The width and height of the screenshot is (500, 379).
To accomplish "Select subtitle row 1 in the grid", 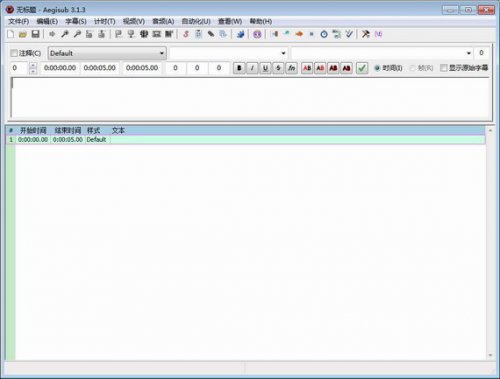I will click(245, 140).
